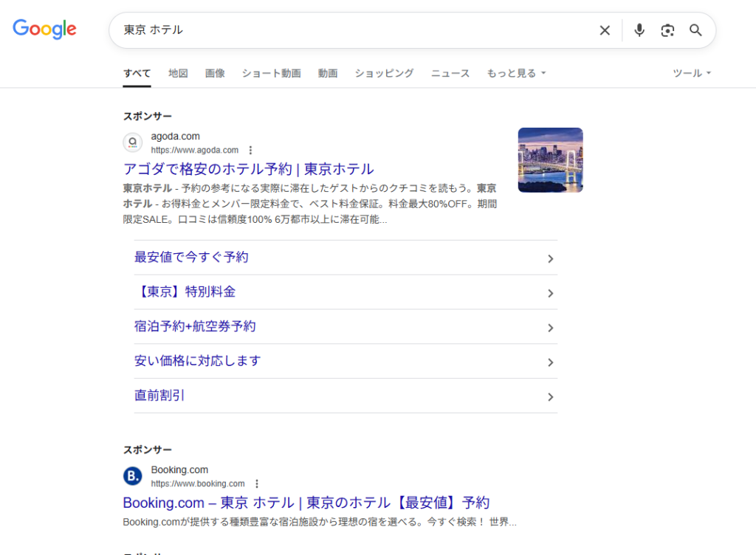Click the chevron on the 最安値で今すぐ予約 row

point(550,259)
